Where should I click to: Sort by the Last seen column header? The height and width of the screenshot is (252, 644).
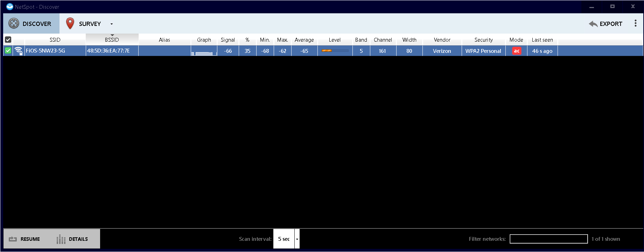click(542, 40)
